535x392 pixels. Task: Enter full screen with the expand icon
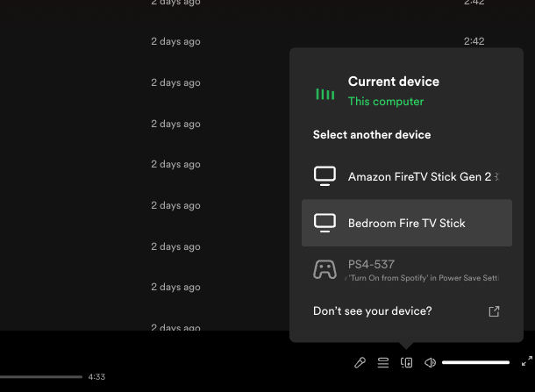click(527, 361)
